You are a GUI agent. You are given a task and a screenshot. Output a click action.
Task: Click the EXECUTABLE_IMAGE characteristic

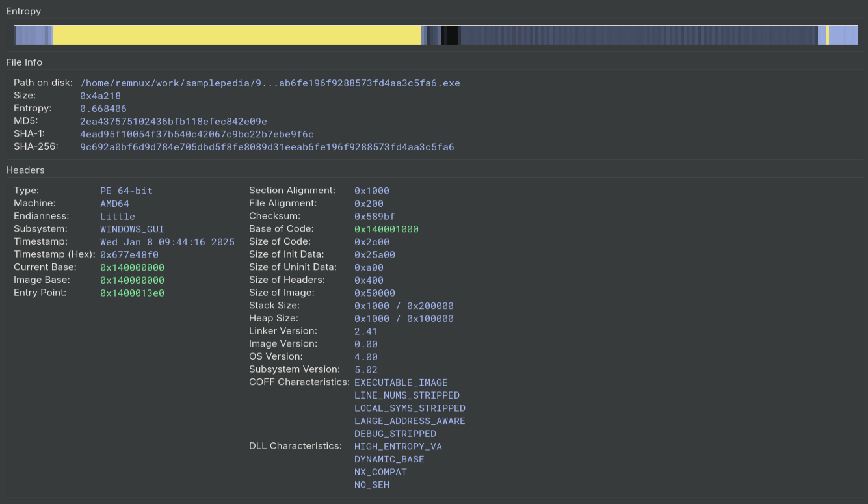pyautogui.click(x=401, y=382)
